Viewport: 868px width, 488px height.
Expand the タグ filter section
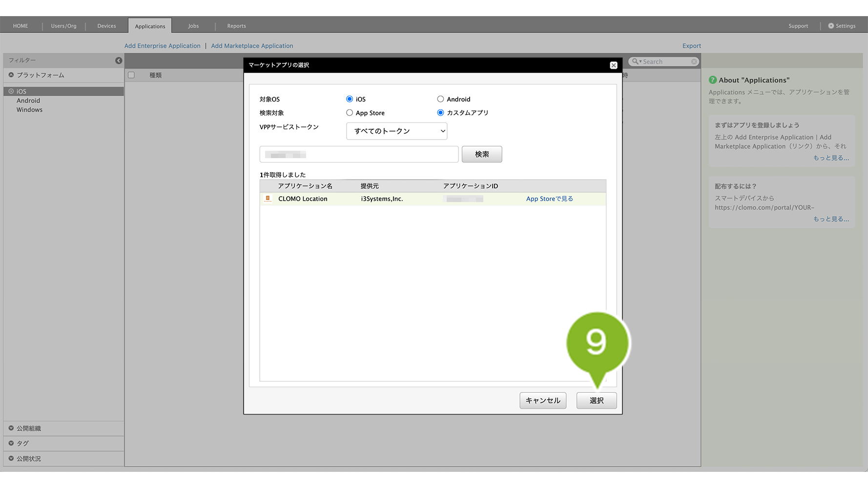point(11,443)
